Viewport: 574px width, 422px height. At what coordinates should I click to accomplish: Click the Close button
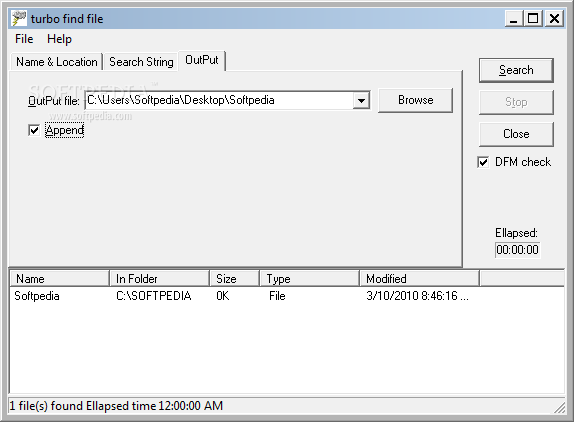[x=516, y=134]
